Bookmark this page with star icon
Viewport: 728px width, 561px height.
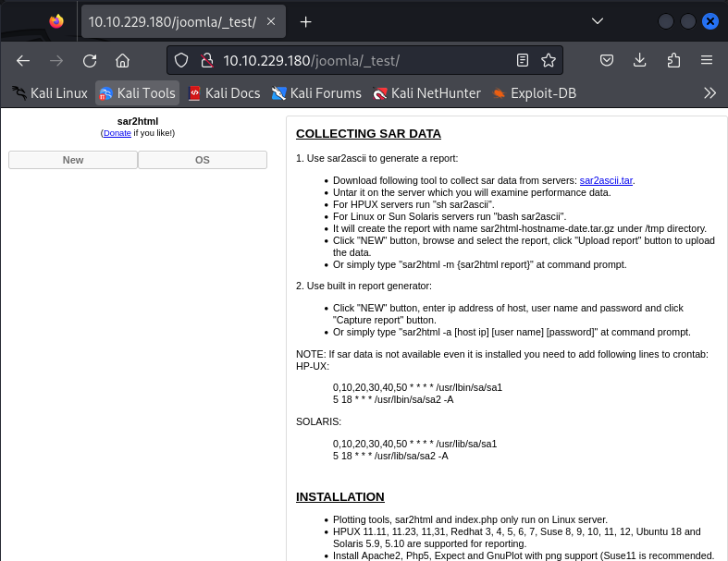click(x=549, y=60)
